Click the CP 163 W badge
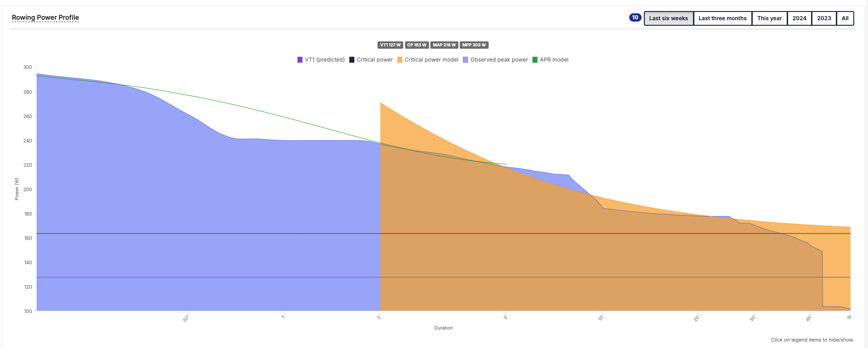The width and height of the screenshot is (868, 348). click(417, 45)
